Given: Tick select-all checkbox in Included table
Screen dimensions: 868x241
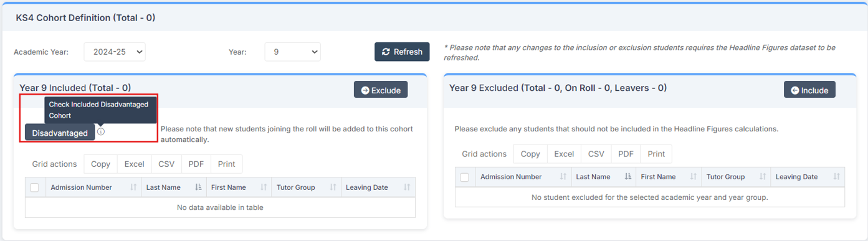Looking at the screenshot, I should click(x=35, y=187).
